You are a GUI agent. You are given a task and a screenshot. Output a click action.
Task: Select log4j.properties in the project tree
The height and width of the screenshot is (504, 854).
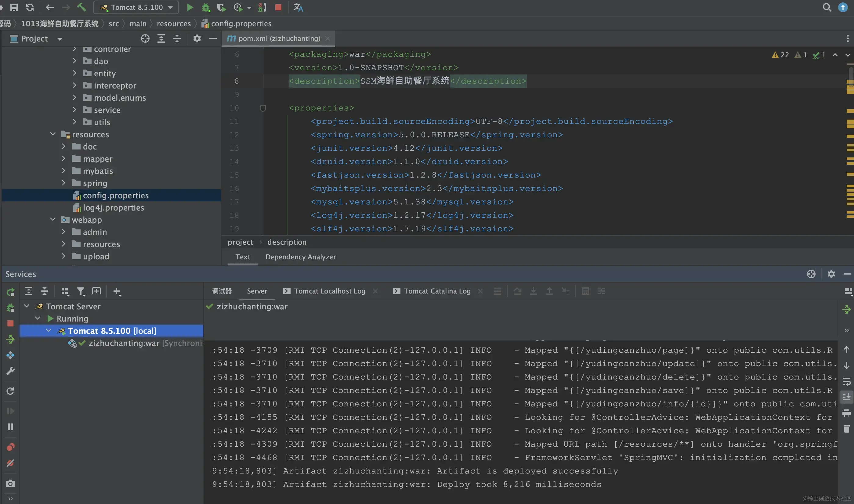pyautogui.click(x=113, y=207)
